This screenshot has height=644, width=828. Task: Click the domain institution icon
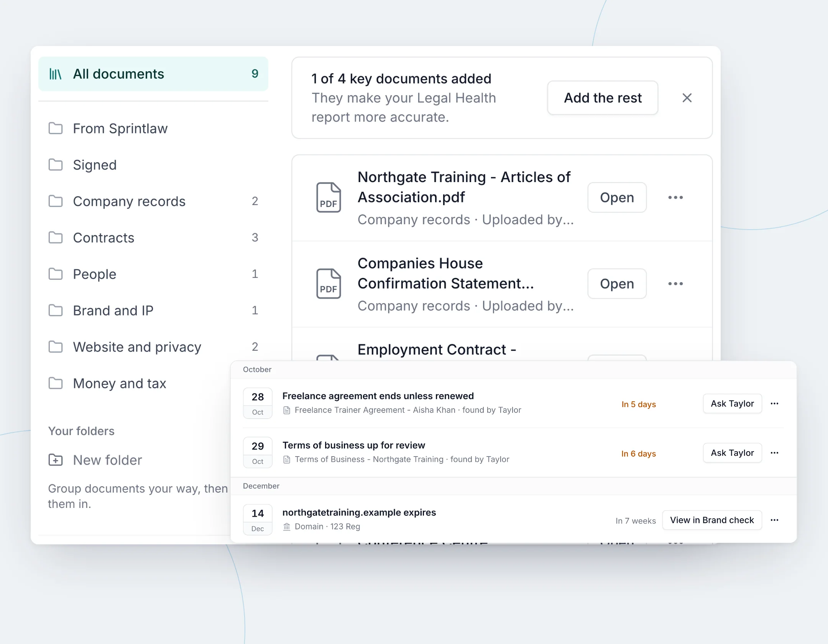coord(286,527)
